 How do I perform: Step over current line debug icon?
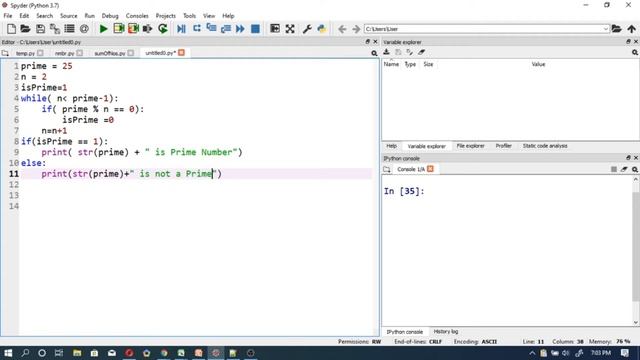(196, 29)
